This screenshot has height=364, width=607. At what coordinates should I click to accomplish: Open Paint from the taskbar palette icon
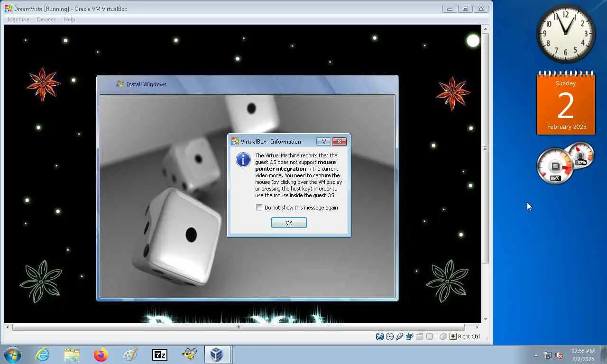[130, 355]
